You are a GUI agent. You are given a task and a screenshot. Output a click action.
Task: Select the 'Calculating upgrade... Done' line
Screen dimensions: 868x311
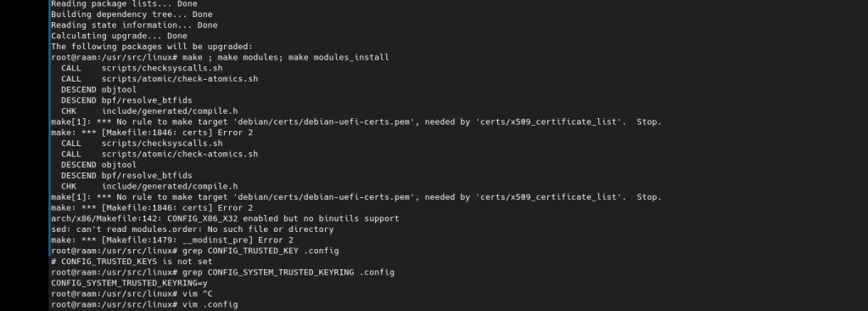tap(119, 36)
